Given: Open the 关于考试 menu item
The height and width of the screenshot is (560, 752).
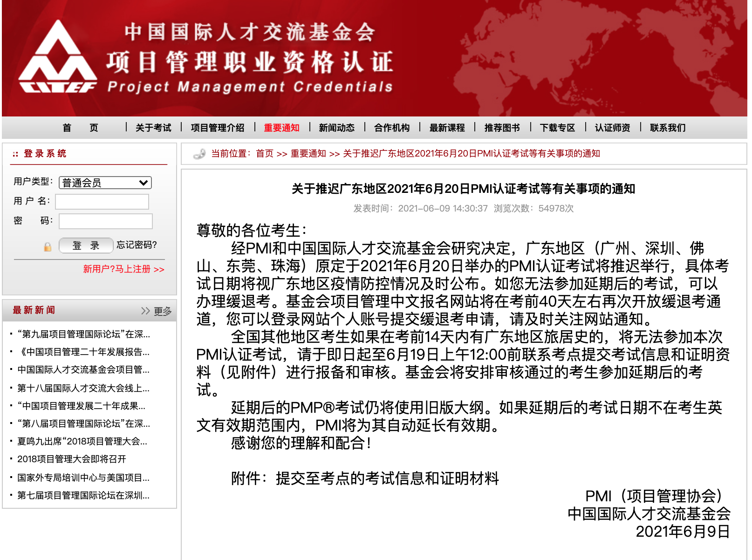Looking at the screenshot, I should (153, 128).
